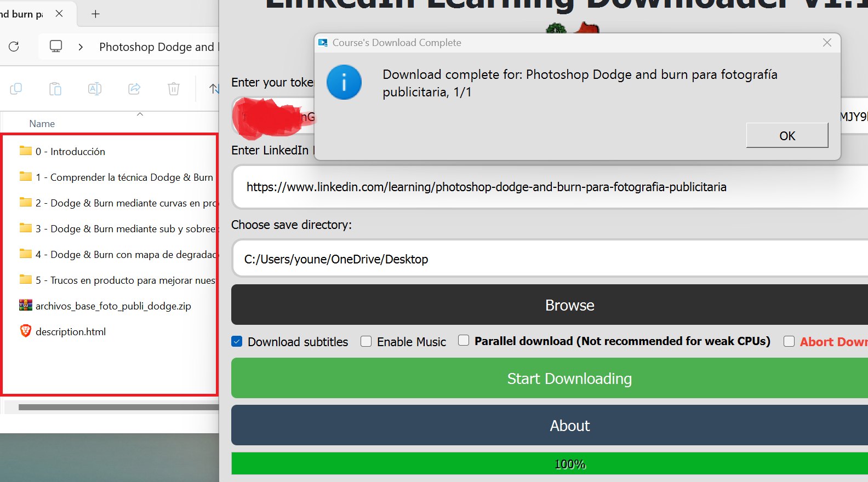Click the dialog title bar app icon
This screenshot has height=482, width=868.
[323, 43]
